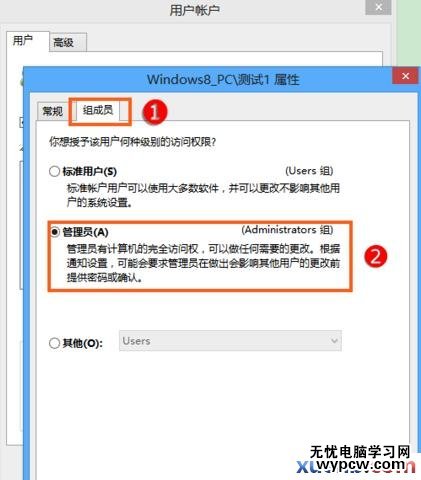Screen dimensions: 421x480
Task: Switch to the 组成员 tab
Action: pyautogui.click(x=98, y=111)
